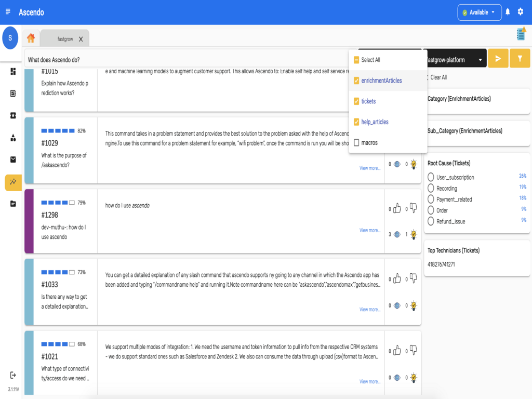
Task: Enable the macros checkbox
Action: coord(356,142)
